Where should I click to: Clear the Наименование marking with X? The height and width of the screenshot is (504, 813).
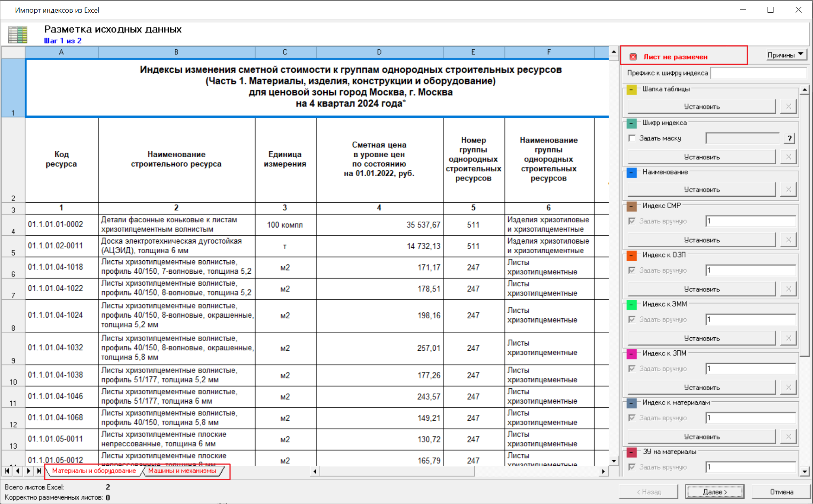coord(788,190)
